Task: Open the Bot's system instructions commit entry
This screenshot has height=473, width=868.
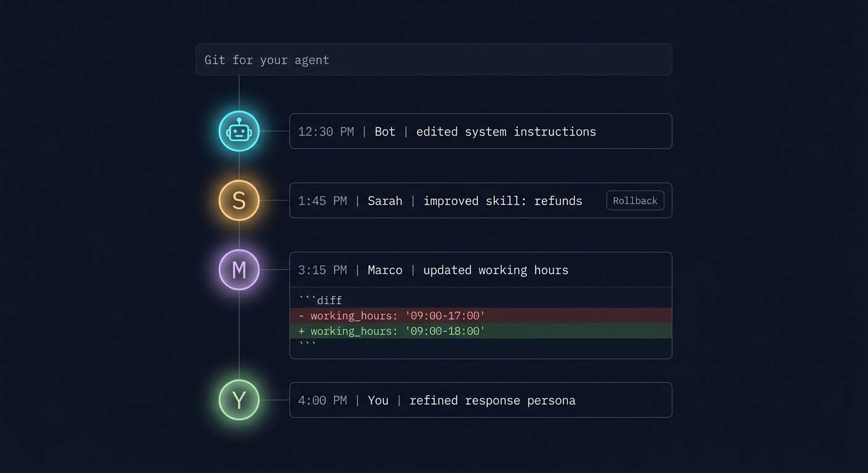Action: [481, 131]
